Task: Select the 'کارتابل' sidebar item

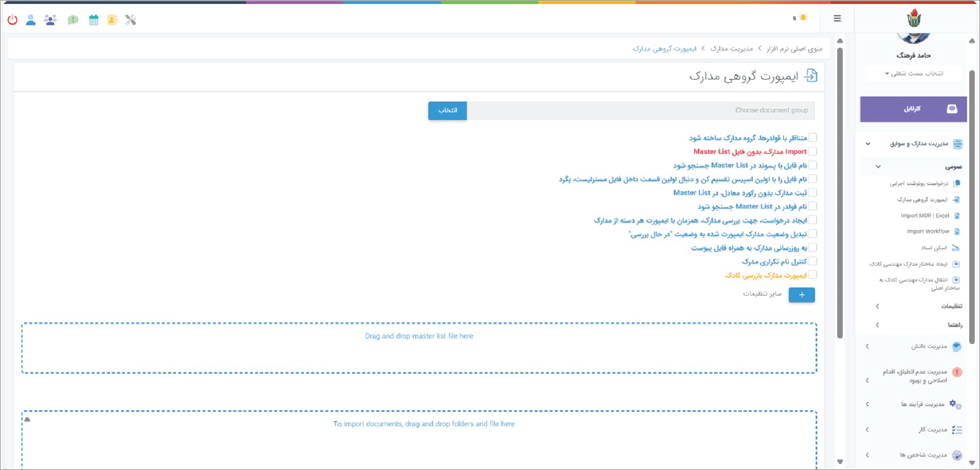Action: tap(913, 109)
